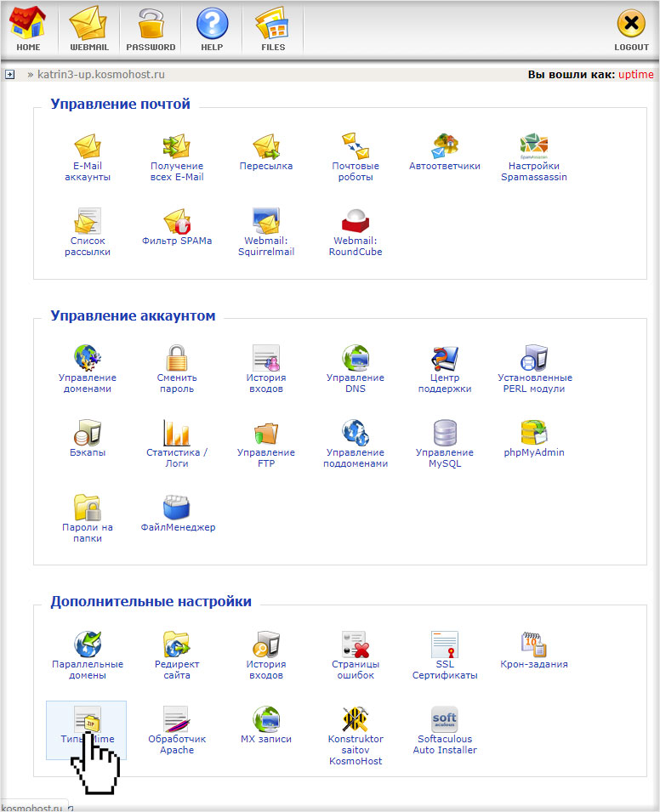Open the HOME toolbar icon
The height and width of the screenshot is (812, 660).
(28, 23)
